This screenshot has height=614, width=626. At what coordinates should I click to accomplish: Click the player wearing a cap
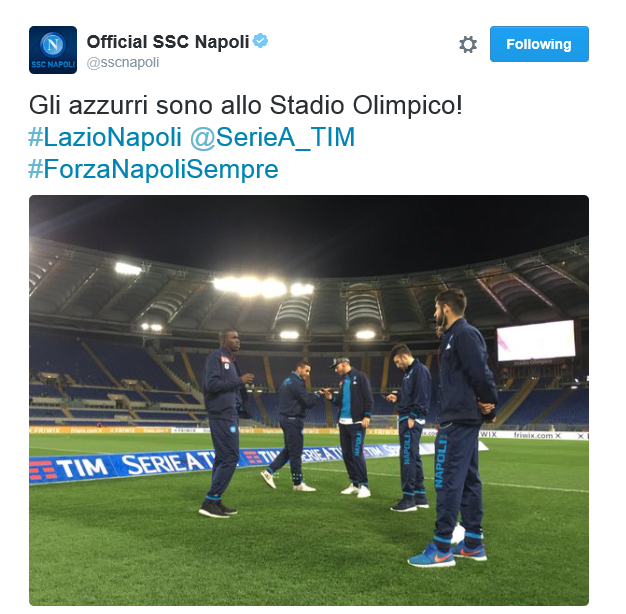[351, 426]
